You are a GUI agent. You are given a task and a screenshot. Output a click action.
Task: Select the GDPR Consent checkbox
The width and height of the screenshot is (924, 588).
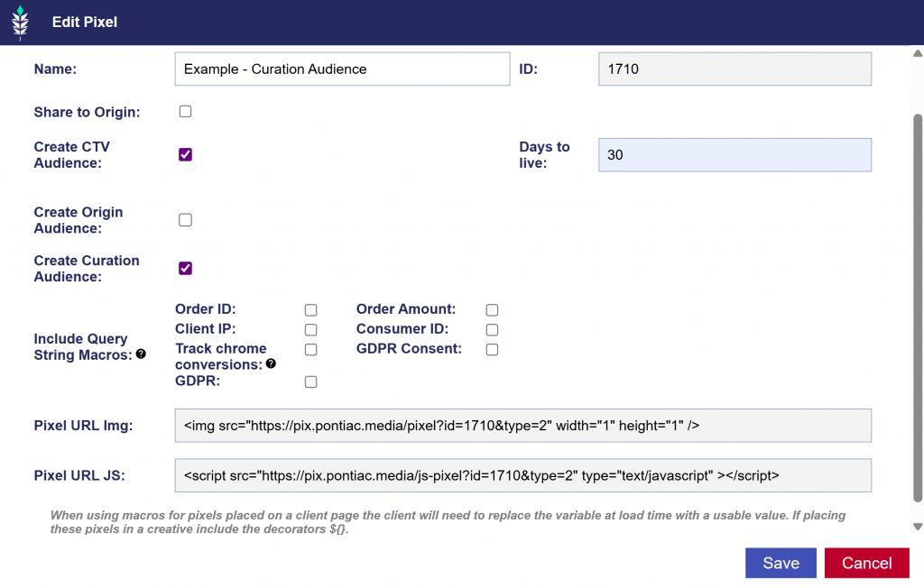(x=492, y=349)
